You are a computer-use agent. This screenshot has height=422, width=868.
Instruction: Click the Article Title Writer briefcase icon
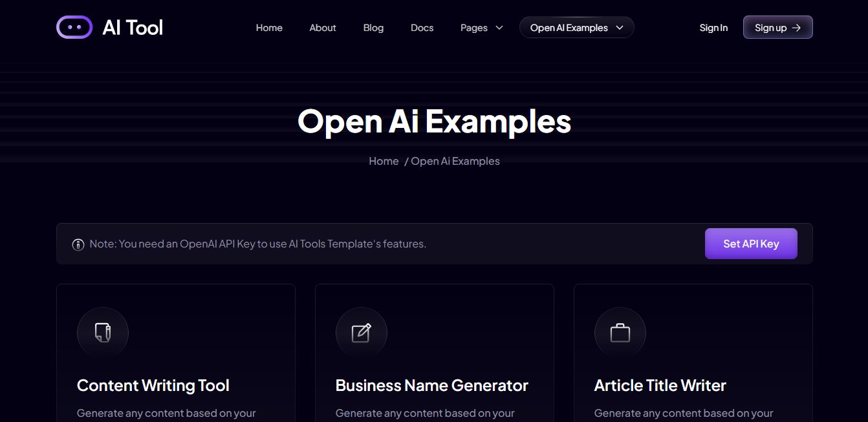coord(620,333)
